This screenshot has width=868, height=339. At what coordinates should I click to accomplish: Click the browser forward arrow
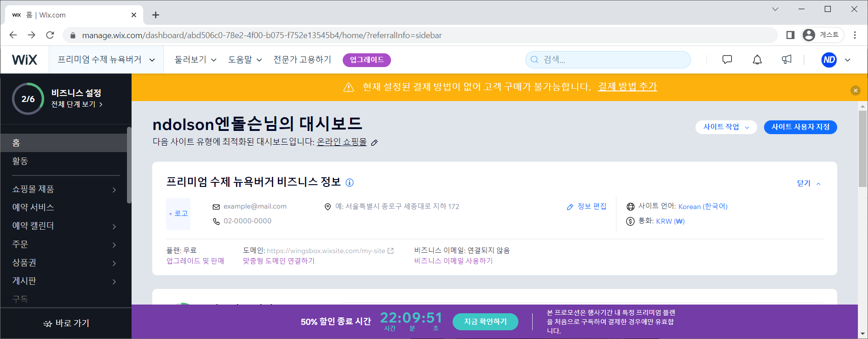(31, 35)
